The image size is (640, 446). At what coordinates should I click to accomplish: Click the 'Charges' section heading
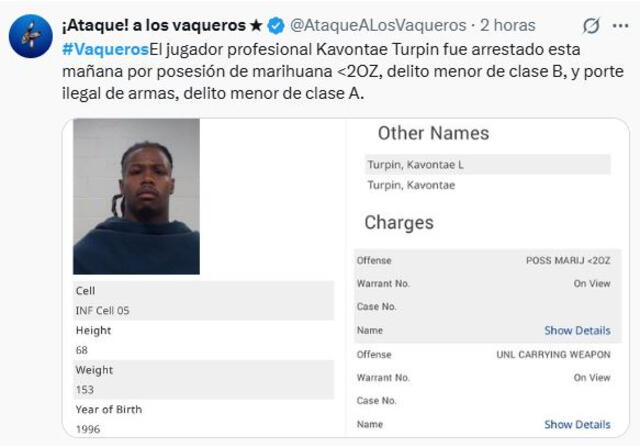point(398,222)
